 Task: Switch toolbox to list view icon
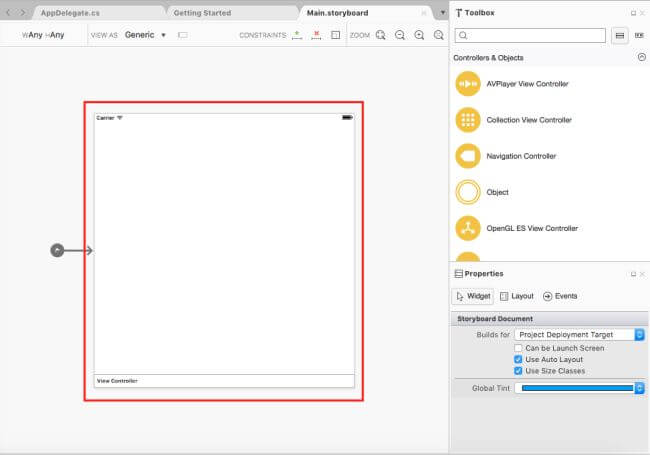coord(620,36)
